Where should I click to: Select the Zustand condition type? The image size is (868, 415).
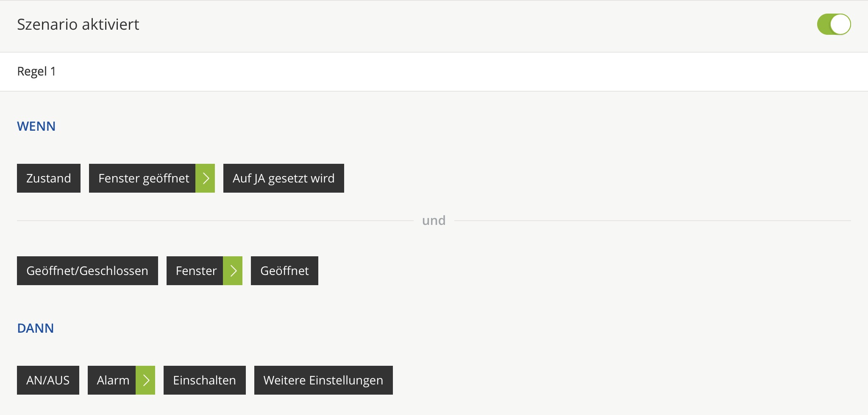click(49, 178)
